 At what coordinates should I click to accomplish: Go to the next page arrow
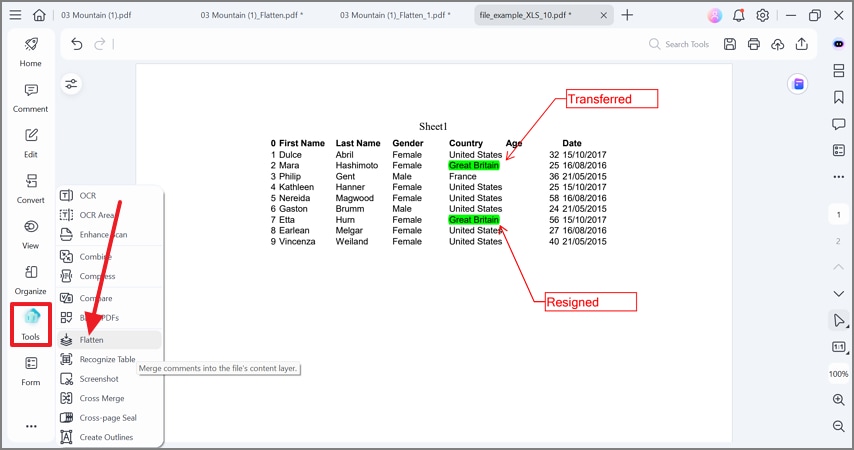839,294
